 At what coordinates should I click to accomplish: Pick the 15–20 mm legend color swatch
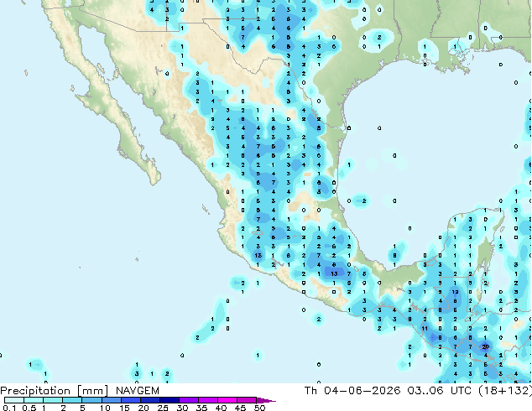click(130, 400)
